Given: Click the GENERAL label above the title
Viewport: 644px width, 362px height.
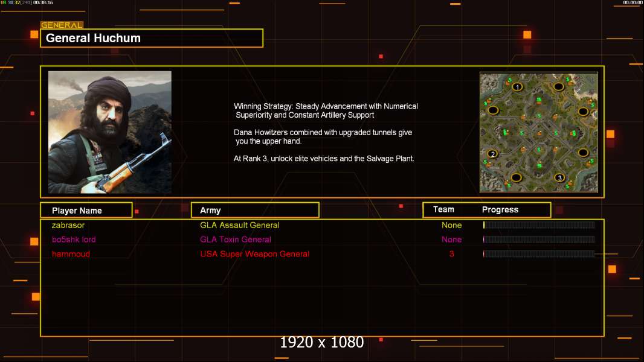Looking at the screenshot, I should (x=62, y=25).
